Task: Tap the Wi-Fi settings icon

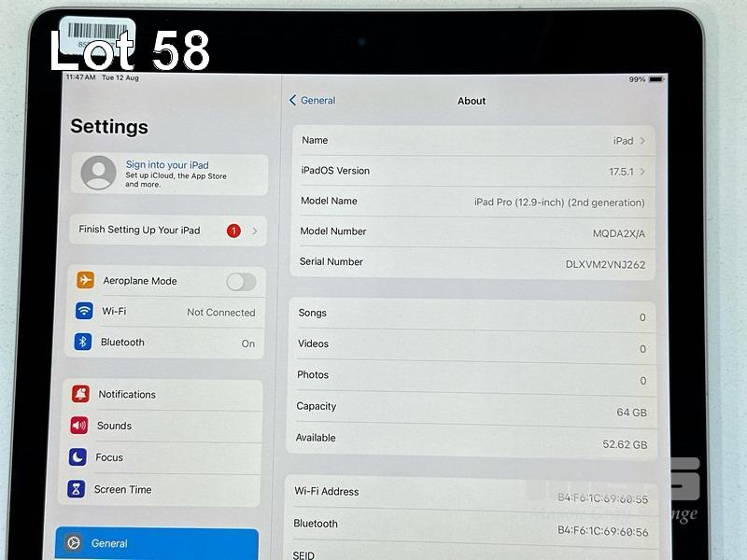Action: pos(85,312)
